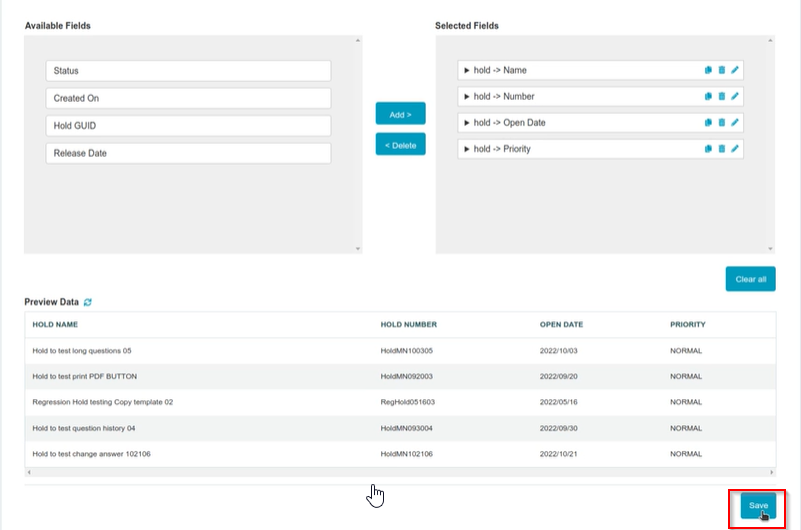Copy the hold -> Open Date field
Viewport: 801px width, 530px height.
coord(708,123)
